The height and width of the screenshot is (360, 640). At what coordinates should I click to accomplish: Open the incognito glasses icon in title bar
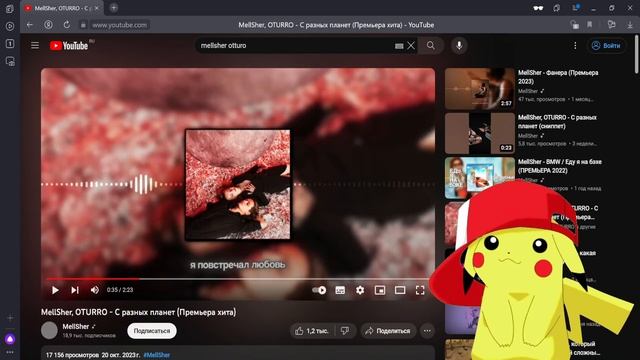pos(538,8)
